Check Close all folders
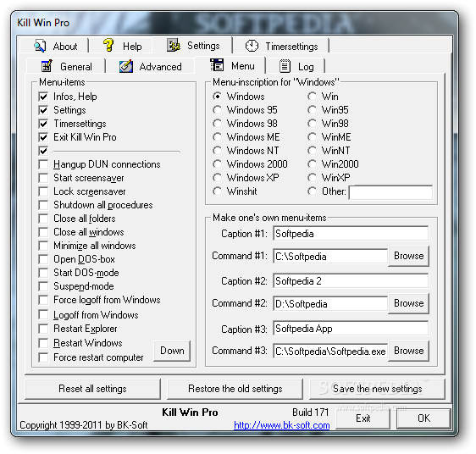The image size is (476, 454). tap(43, 219)
